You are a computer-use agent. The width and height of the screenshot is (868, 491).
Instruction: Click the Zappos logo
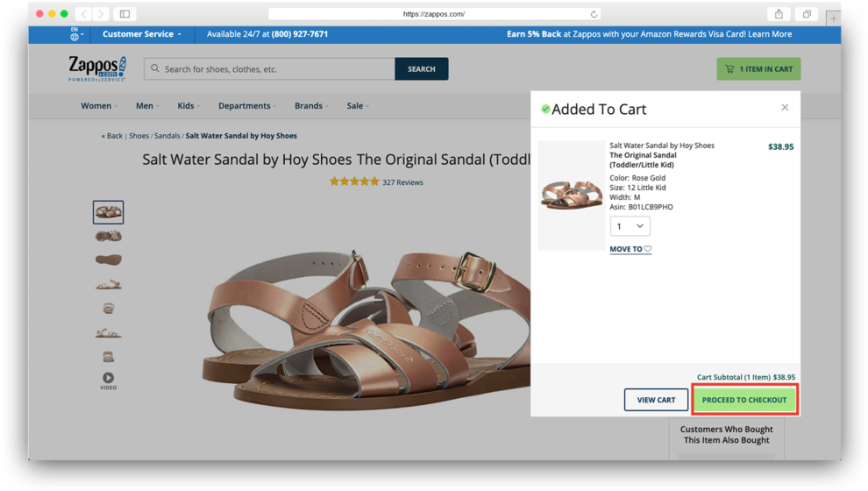[97, 68]
